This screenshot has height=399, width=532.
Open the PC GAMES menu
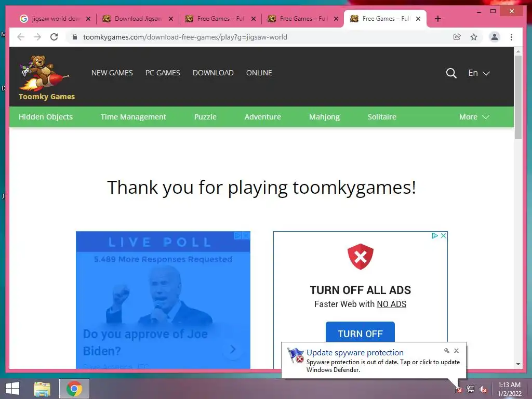pos(163,73)
